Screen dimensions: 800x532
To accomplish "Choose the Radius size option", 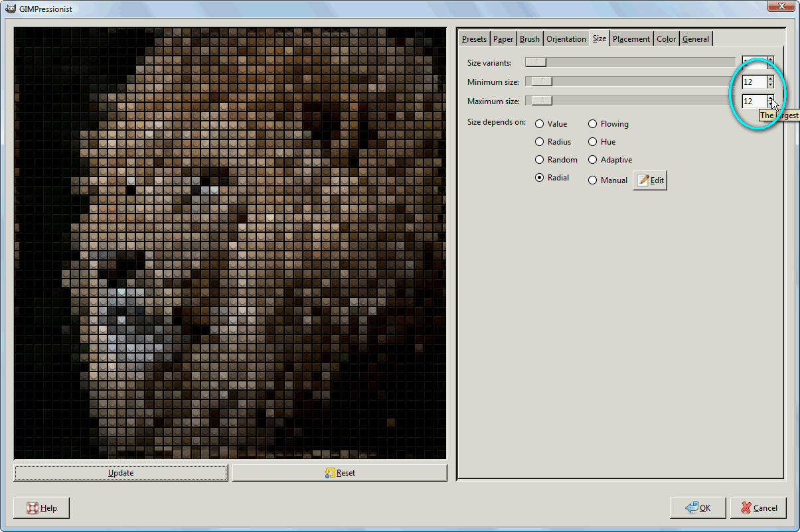I will [552, 142].
